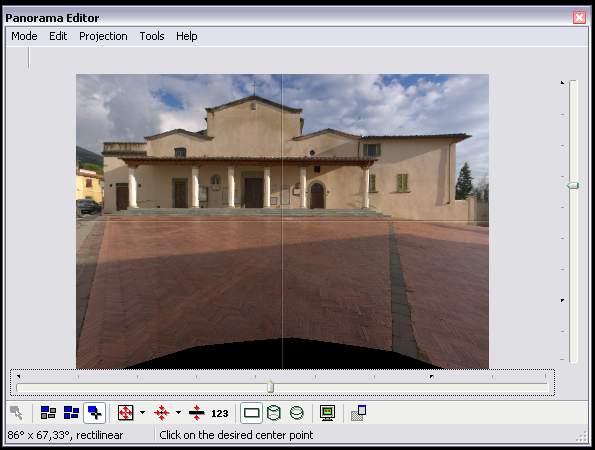595x450 pixels.
Task: Click the monitor preview icon
Action: pyautogui.click(x=327, y=412)
